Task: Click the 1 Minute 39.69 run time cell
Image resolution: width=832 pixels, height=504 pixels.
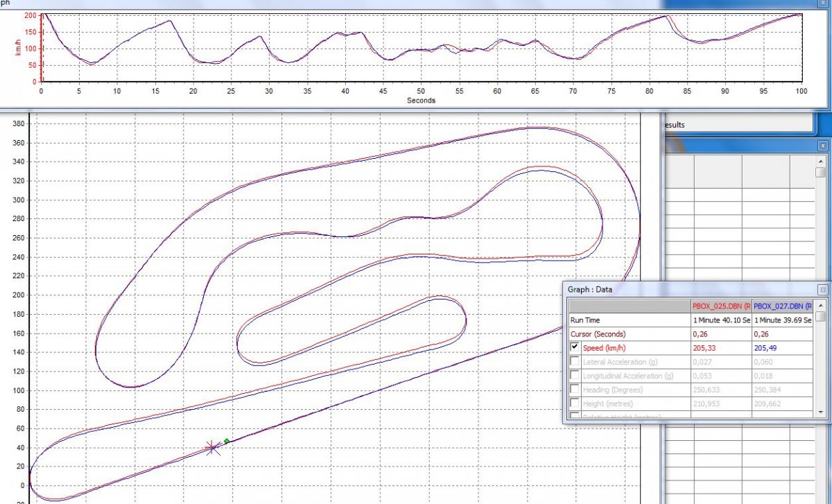Action: 783,320
